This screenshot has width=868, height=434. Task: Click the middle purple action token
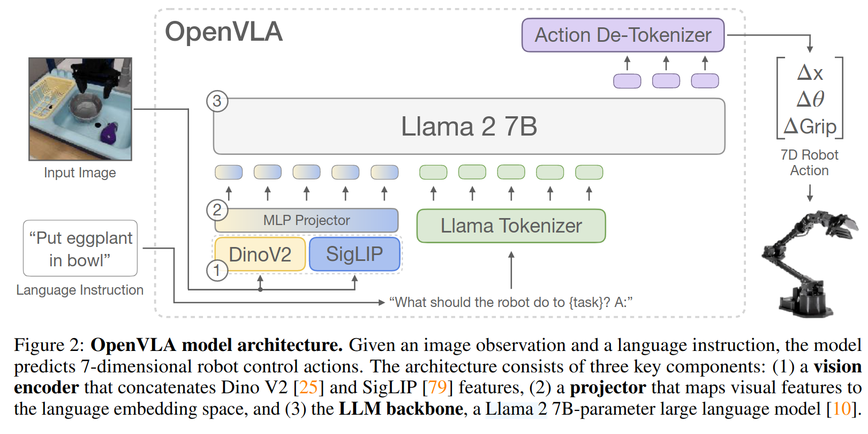point(666,81)
